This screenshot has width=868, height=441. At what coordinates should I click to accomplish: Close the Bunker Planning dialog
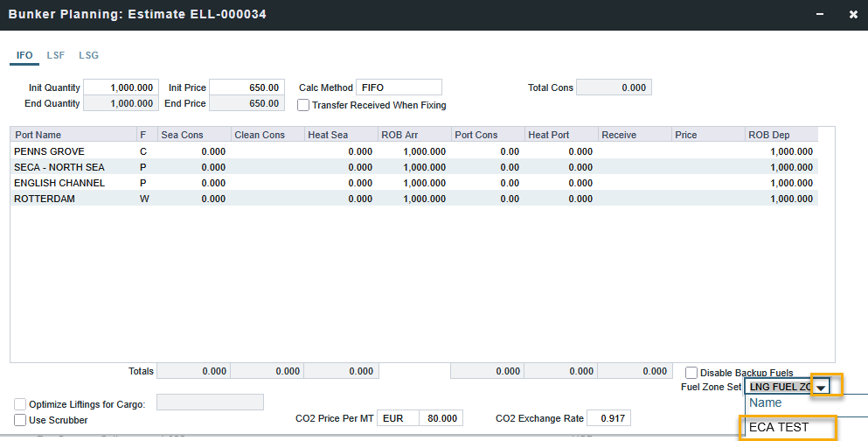(853, 15)
